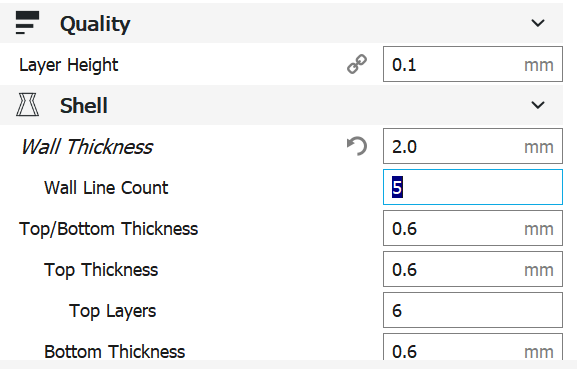Click the Shell section header title

coord(84,106)
